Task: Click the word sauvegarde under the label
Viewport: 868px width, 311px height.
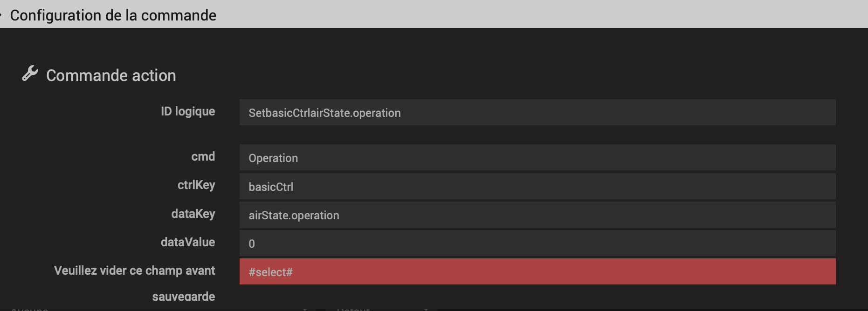Action: click(x=184, y=297)
